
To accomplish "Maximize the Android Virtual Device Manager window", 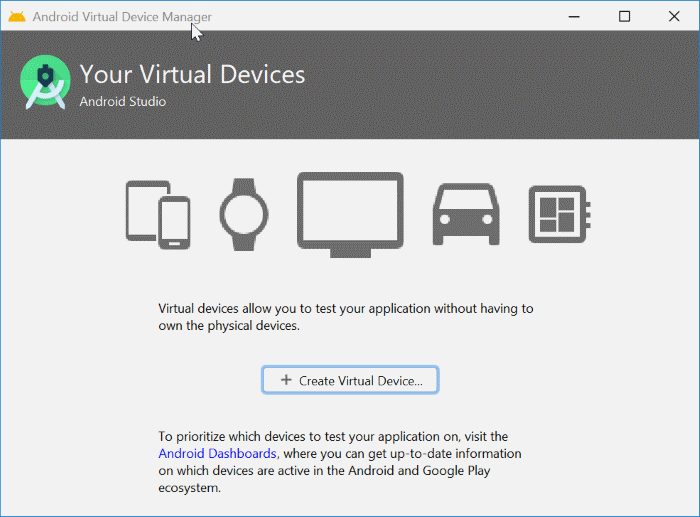I will (x=624, y=17).
